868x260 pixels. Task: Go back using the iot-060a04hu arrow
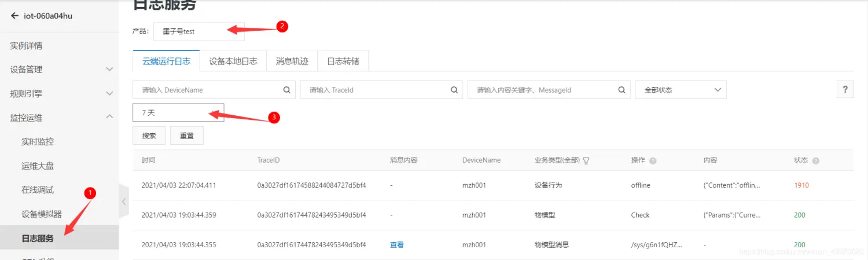[x=15, y=16]
